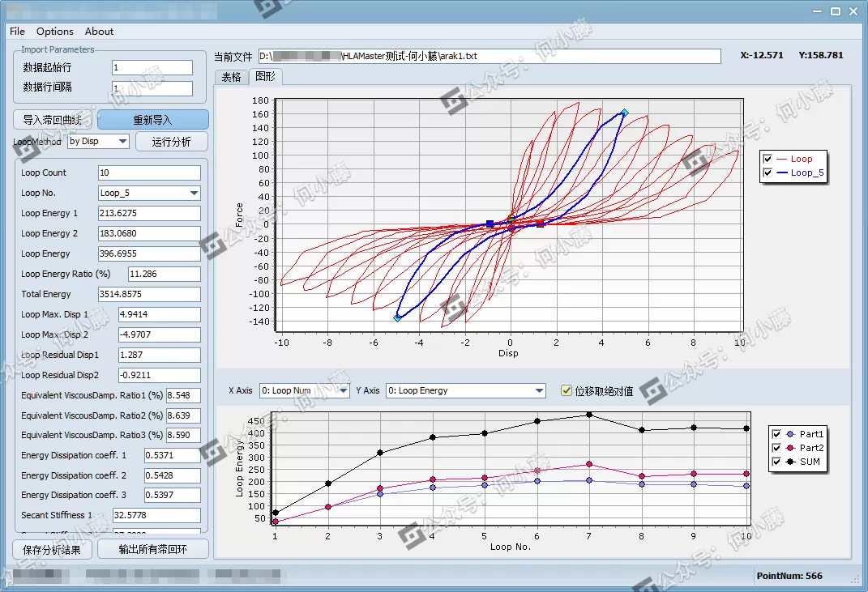Click the 运行分析 button
This screenshot has height=592, width=868.
(171, 142)
